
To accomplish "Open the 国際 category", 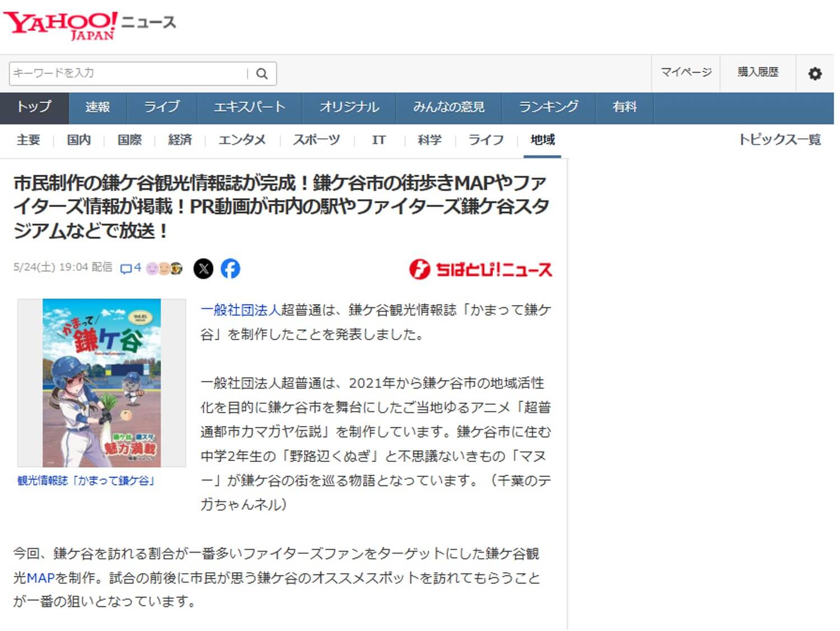I will point(129,140).
